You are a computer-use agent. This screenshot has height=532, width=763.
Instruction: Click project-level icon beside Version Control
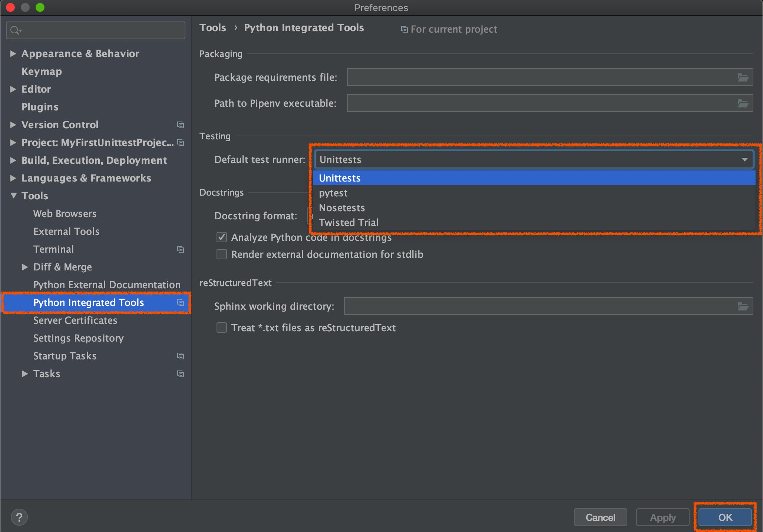coord(181,125)
